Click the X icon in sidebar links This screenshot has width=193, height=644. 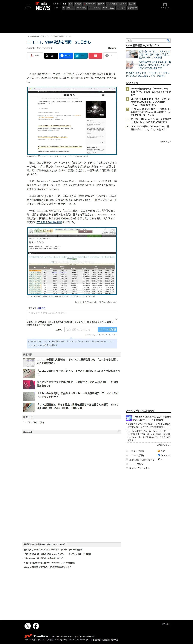tap(159, 459)
